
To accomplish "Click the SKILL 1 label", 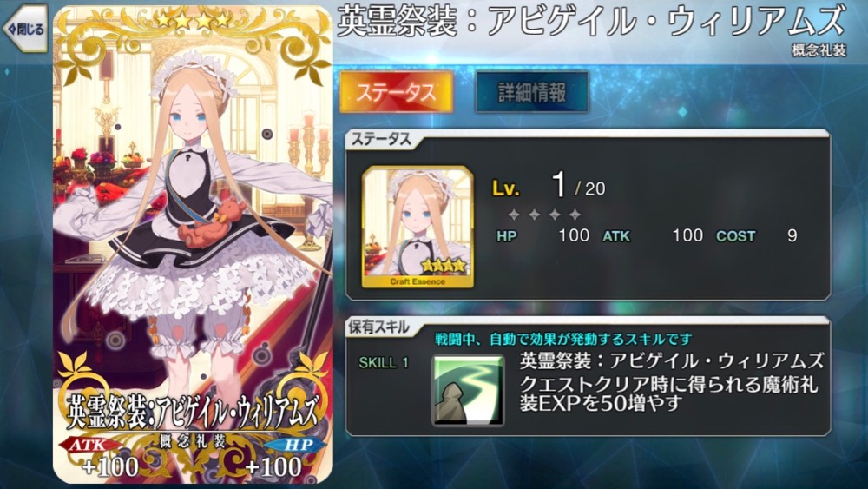I will coord(384,363).
